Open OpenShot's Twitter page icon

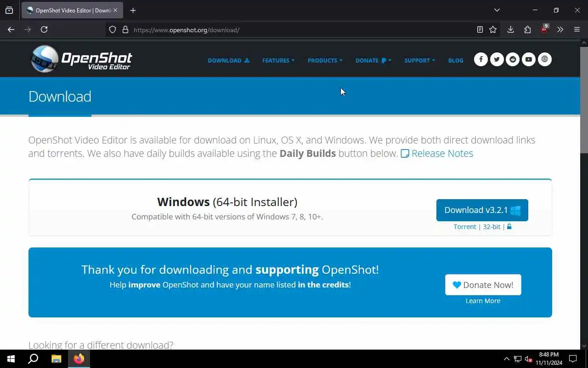(x=497, y=59)
